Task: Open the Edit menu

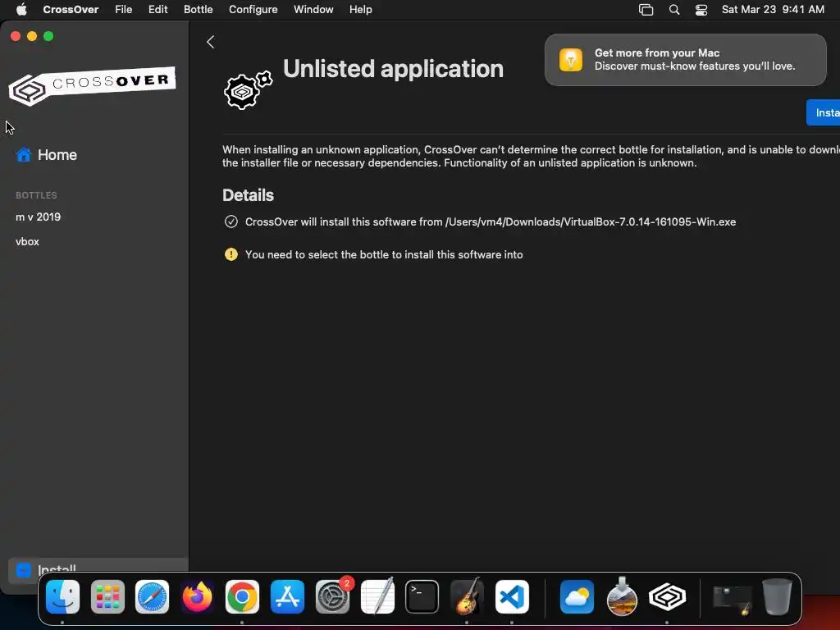Action: coord(158,10)
